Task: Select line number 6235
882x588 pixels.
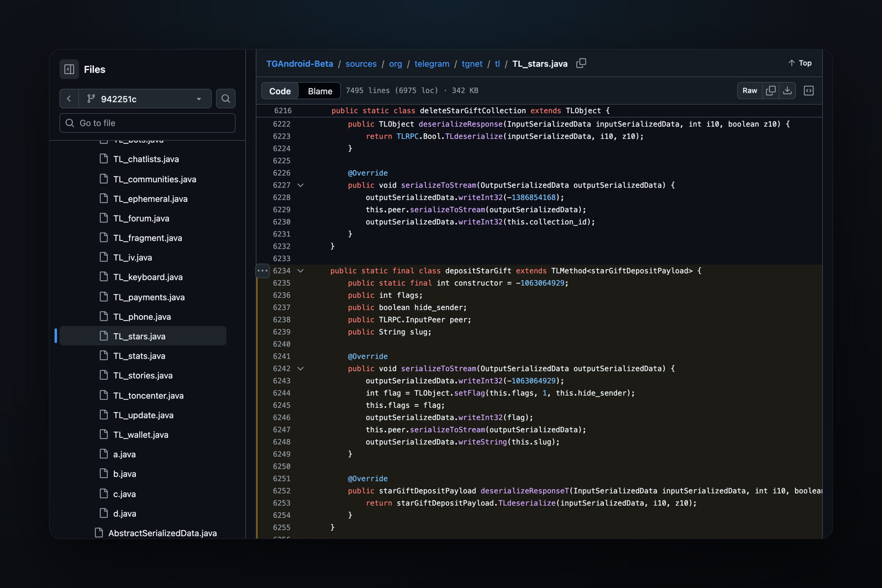Action: 282,283
